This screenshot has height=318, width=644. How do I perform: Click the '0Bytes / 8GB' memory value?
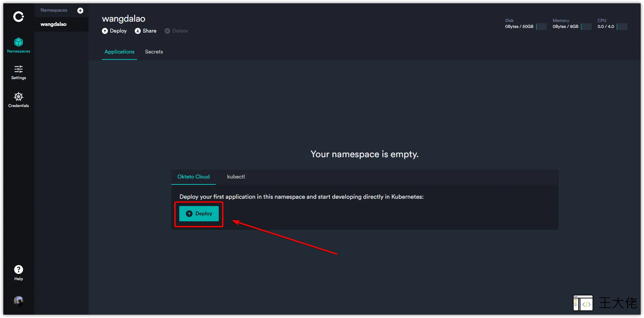[x=565, y=27]
